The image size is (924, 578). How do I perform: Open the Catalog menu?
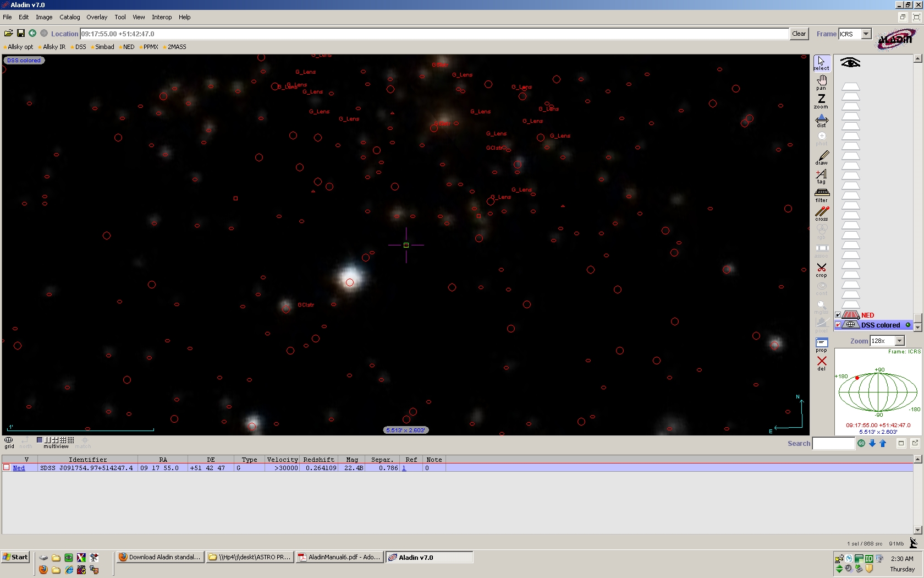(x=70, y=17)
